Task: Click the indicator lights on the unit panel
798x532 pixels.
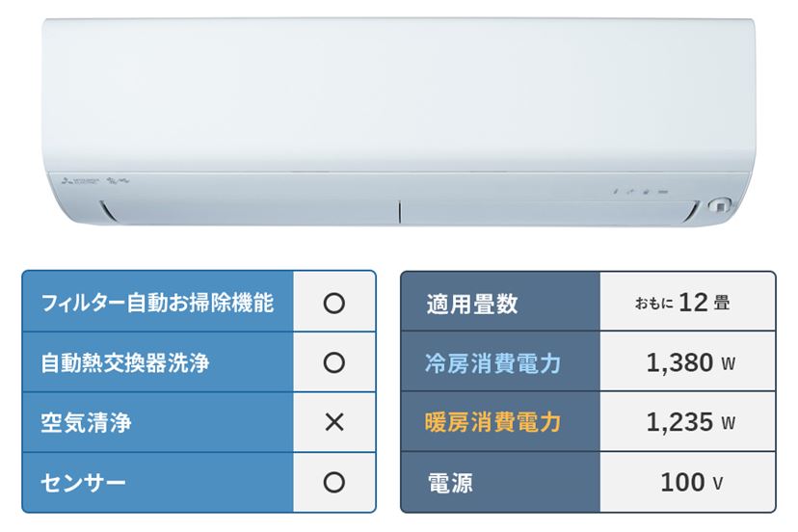Action: [x=641, y=192]
